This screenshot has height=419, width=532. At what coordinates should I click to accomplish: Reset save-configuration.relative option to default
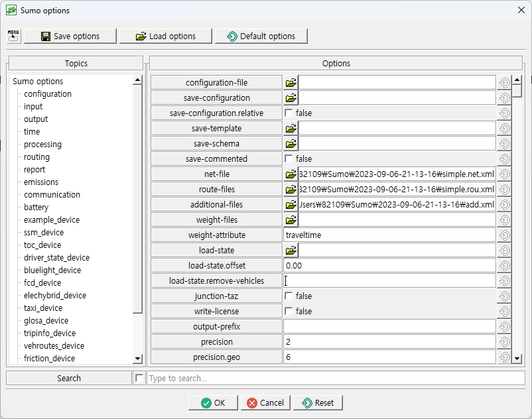pyautogui.click(x=505, y=113)
